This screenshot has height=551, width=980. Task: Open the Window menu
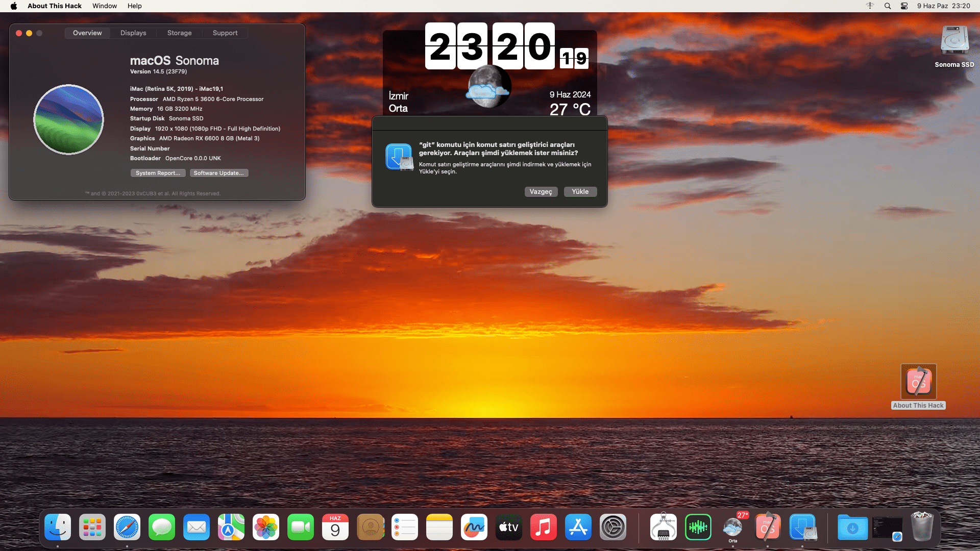coord(105,6)
